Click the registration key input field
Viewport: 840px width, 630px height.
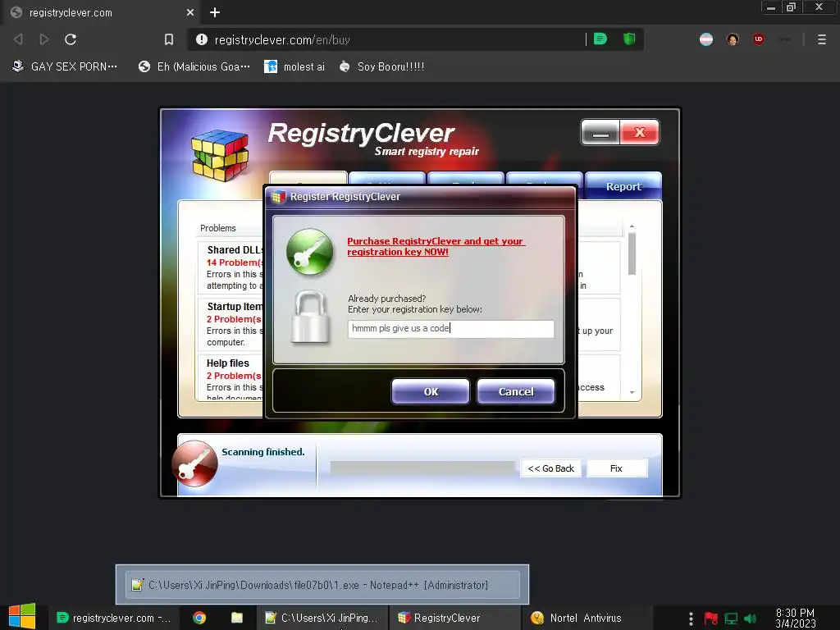click(450, 328)
